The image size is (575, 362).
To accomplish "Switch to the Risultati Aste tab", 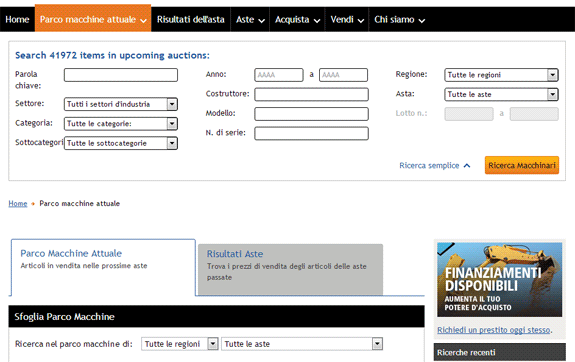I will (290, 269).
